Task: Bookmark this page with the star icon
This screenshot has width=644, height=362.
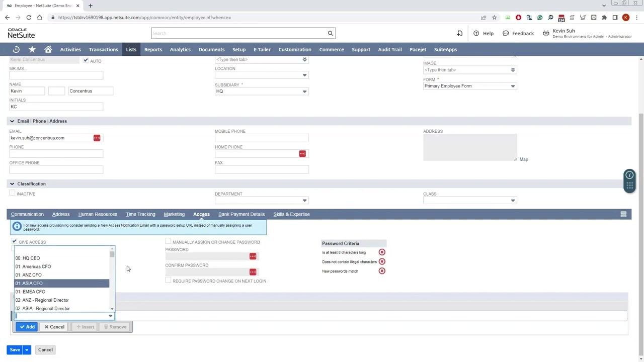Action: coord(495,18)
